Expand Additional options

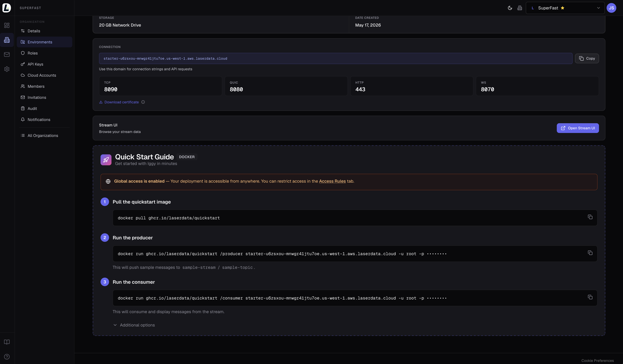134,325
